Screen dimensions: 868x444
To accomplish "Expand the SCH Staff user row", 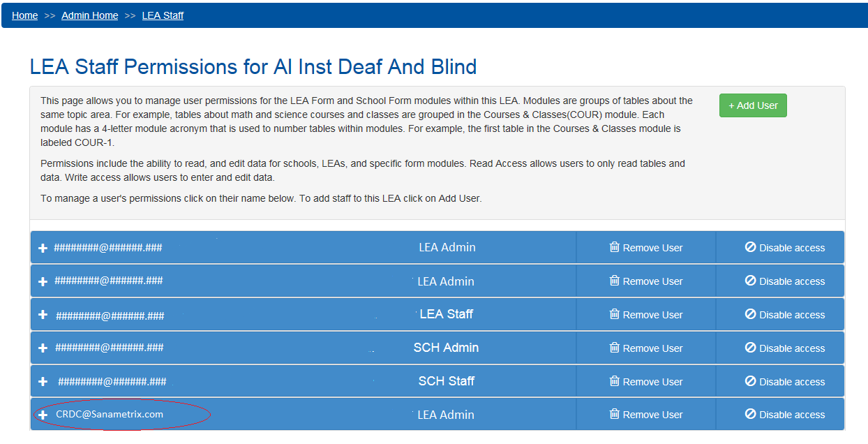I will [x=43, y=381].
